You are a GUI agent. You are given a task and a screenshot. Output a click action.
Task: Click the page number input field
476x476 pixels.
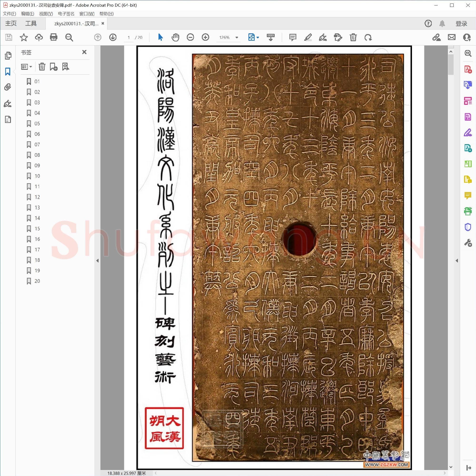129,37
